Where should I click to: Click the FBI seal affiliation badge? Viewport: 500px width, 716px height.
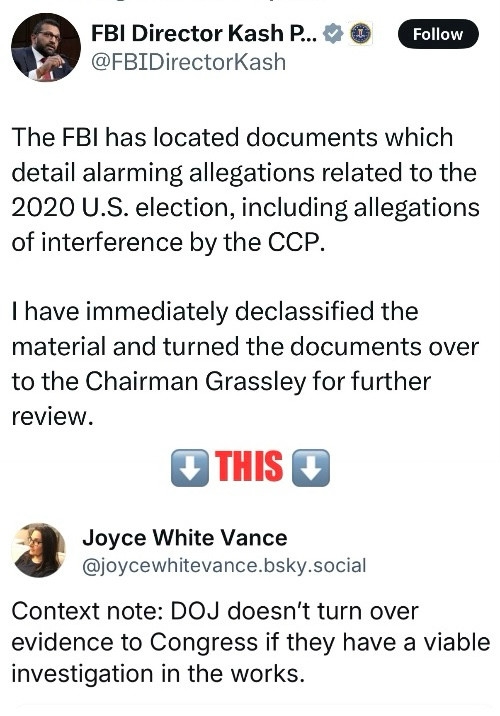point(361,34)
